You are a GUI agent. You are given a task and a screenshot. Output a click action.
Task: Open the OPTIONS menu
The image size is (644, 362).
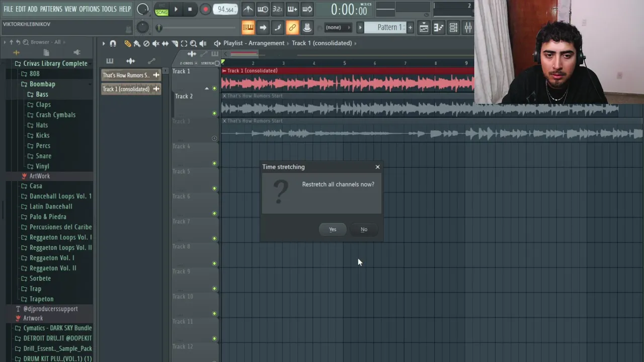pyautogui.click(x=89, y=9)
